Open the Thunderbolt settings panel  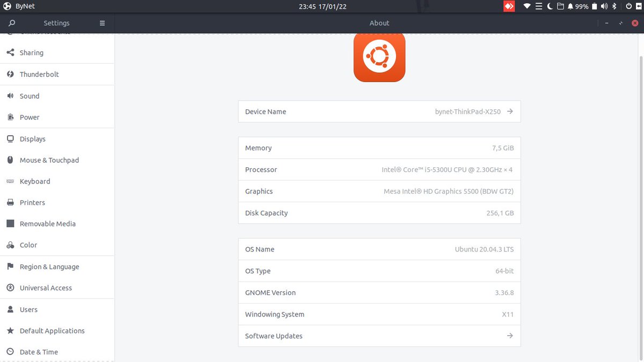[x=57, y=74]
